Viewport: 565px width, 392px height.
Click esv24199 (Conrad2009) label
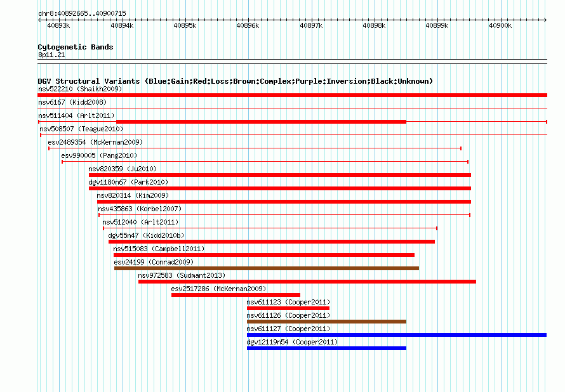(154, 262)
